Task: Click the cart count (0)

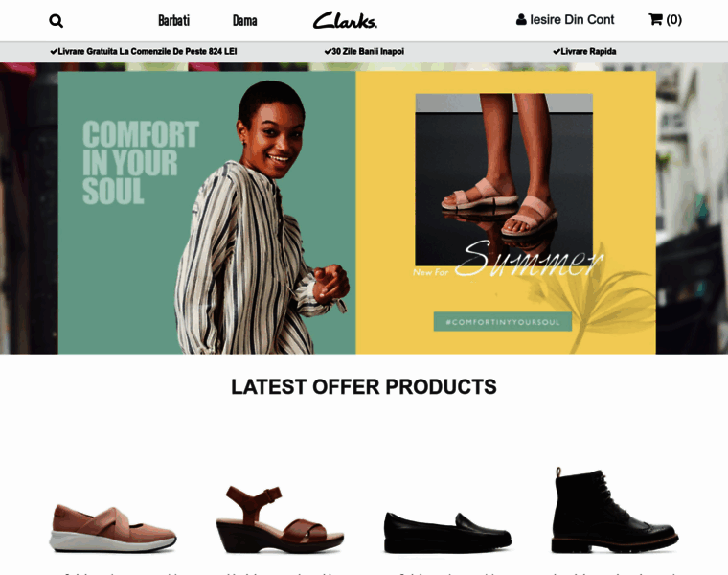Action: tap(673, 19)
